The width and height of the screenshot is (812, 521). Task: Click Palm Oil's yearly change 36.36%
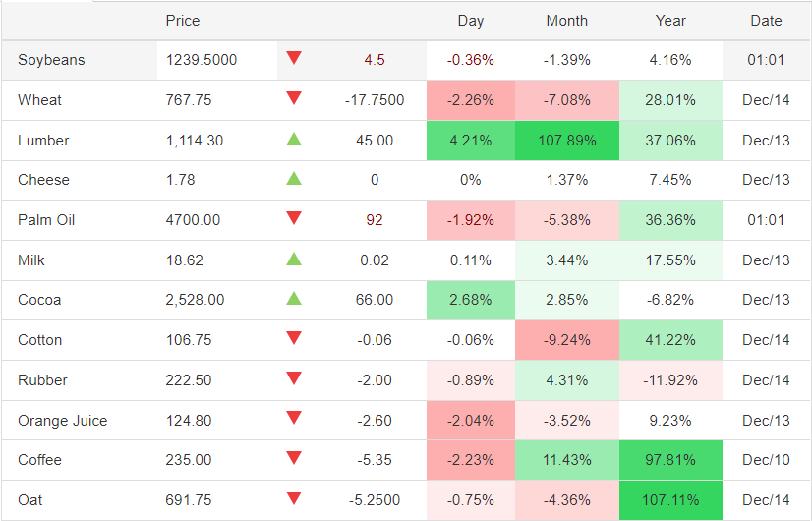click(x=670, y=220)
